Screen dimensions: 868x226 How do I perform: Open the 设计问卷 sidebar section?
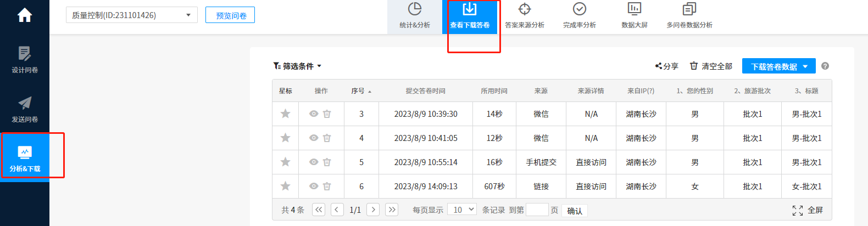[x=25, y=59]
